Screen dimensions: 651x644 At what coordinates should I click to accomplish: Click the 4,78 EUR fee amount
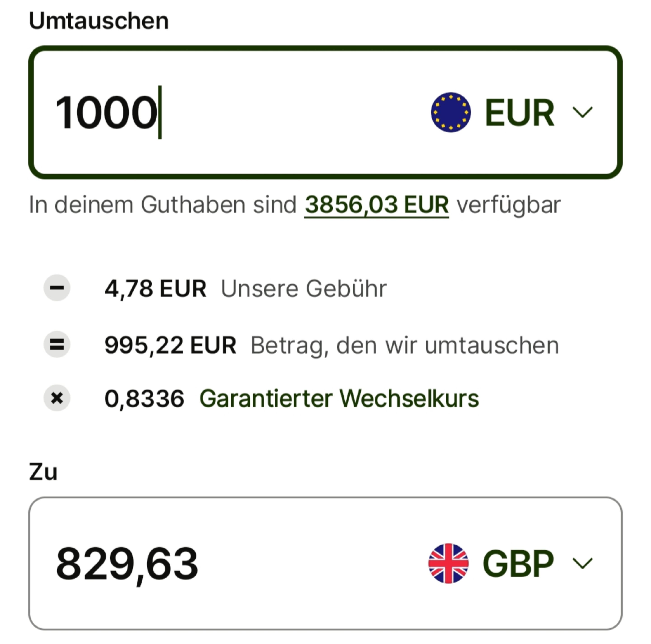click(x=155, y=289)
